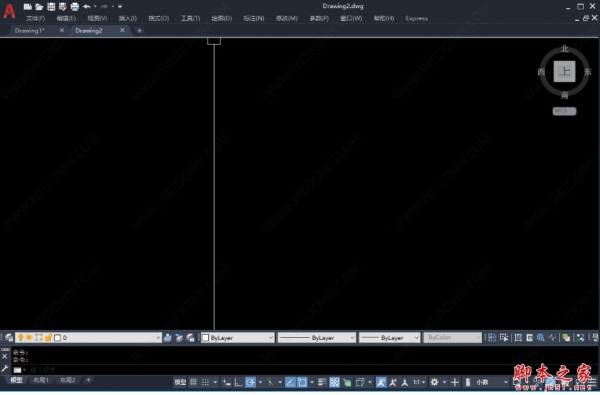
Task: Toggle layer 0 lock padlock icon
Action: click(x=49, y=338)
